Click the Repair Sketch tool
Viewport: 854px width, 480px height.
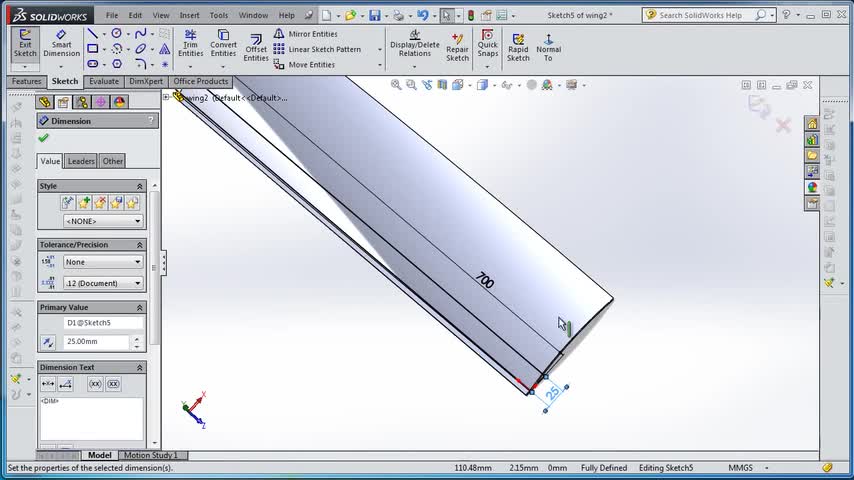point(457,47)
